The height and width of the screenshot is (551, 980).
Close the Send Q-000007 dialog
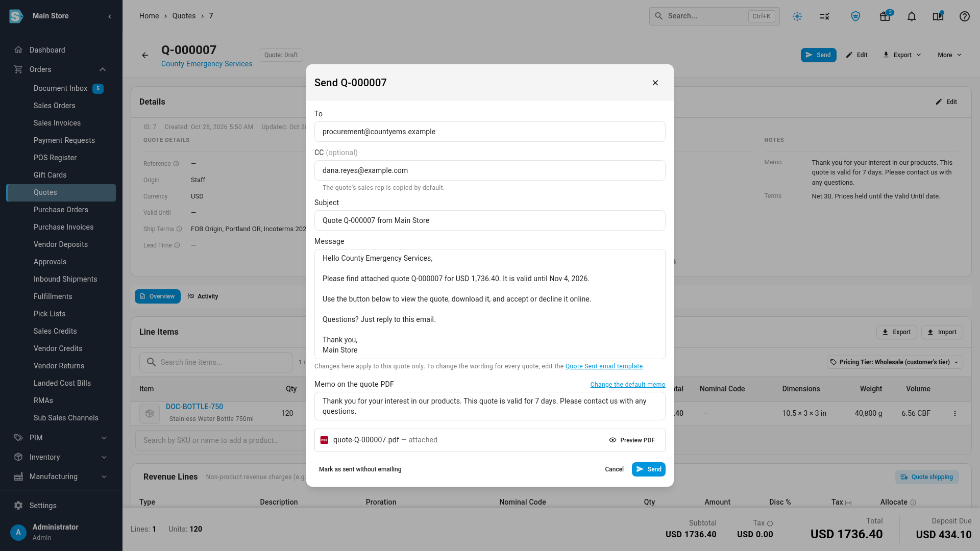coord(655,83)
